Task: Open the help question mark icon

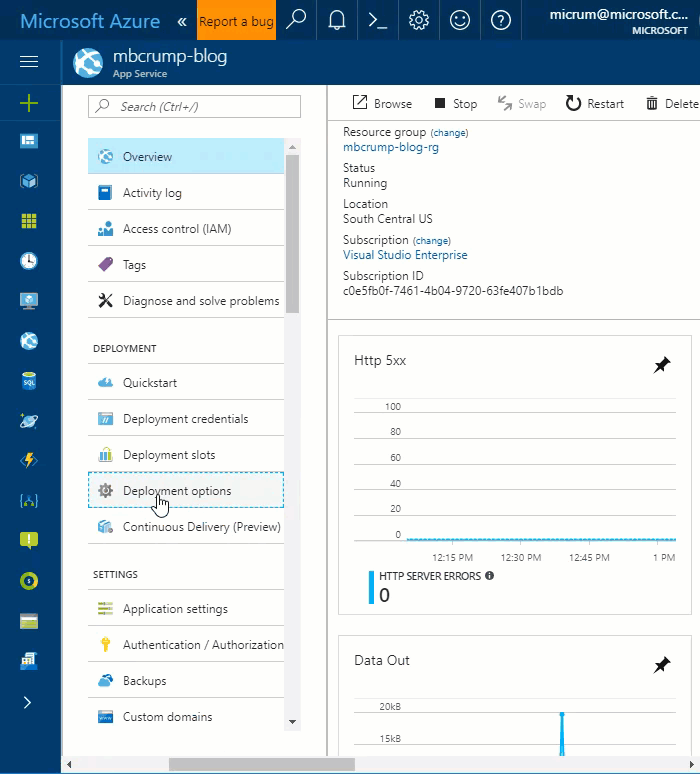Action: pyautogui.click(x=501, y=20)
